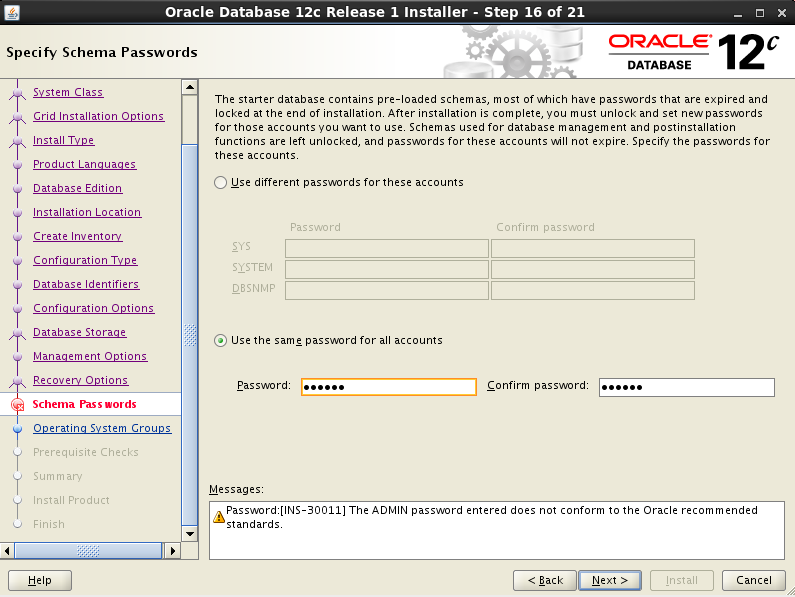Click the sidebar scroll up arrow
The image size is (795, 597).
tap(190, 87)
